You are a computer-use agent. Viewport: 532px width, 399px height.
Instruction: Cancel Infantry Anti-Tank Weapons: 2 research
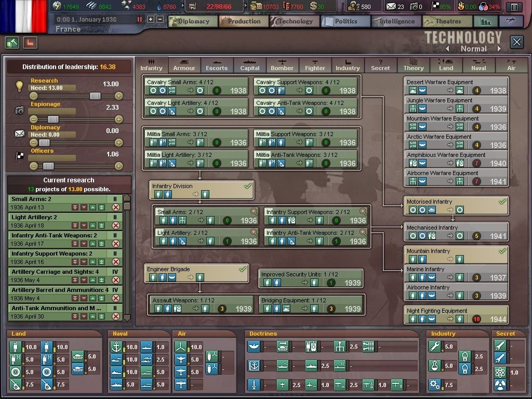pyautogui.click(x=116, y=244)
